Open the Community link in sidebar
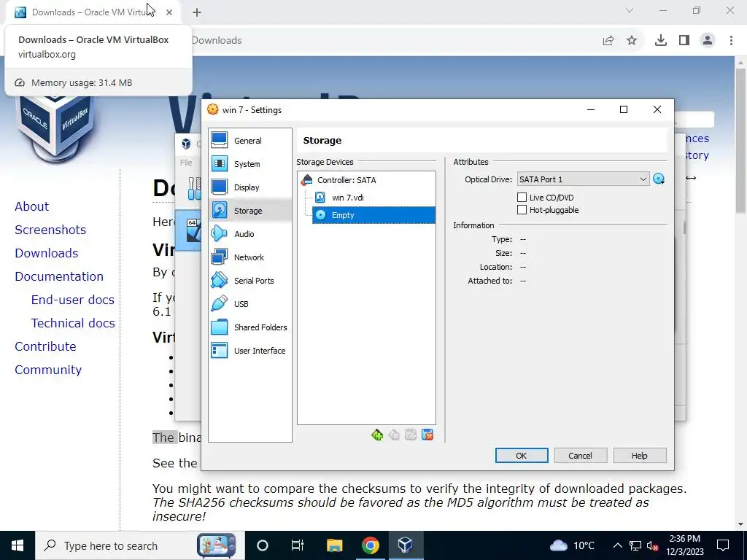The width and height of the screenshot is (747, 560). pyautogui.click(x=48, y=370)
